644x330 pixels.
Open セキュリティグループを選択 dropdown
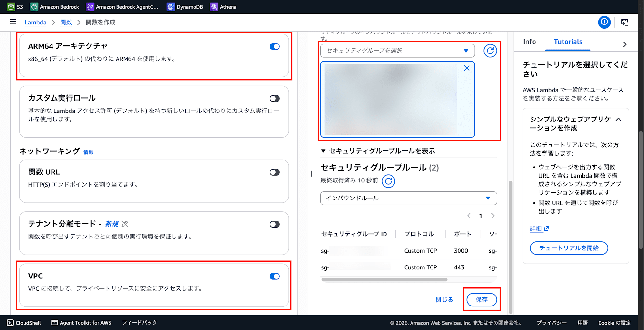point(397,51)
